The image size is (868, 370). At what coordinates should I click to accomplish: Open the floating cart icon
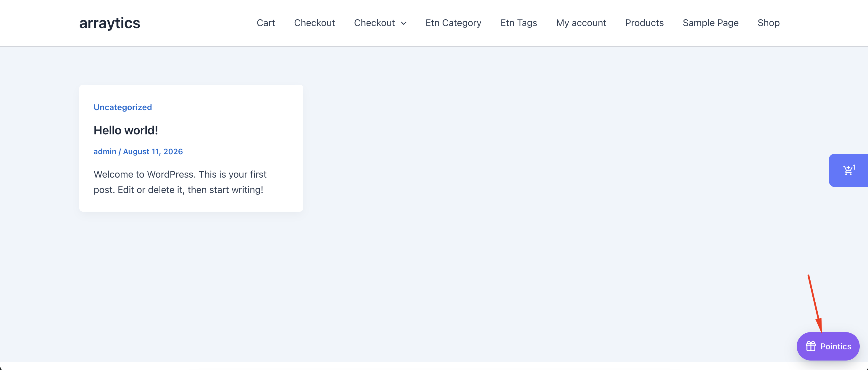[x=848, y=170]
